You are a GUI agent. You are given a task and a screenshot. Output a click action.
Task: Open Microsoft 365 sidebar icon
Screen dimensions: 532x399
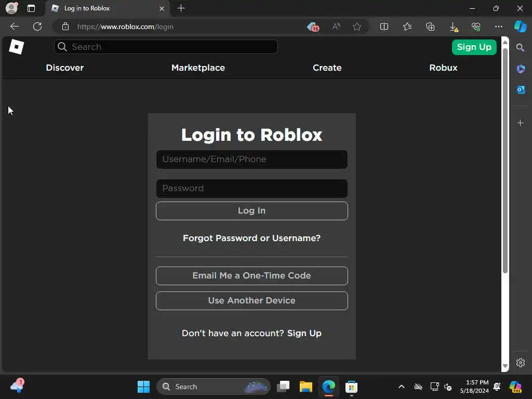pyautogui.click(x=521, y=69)
